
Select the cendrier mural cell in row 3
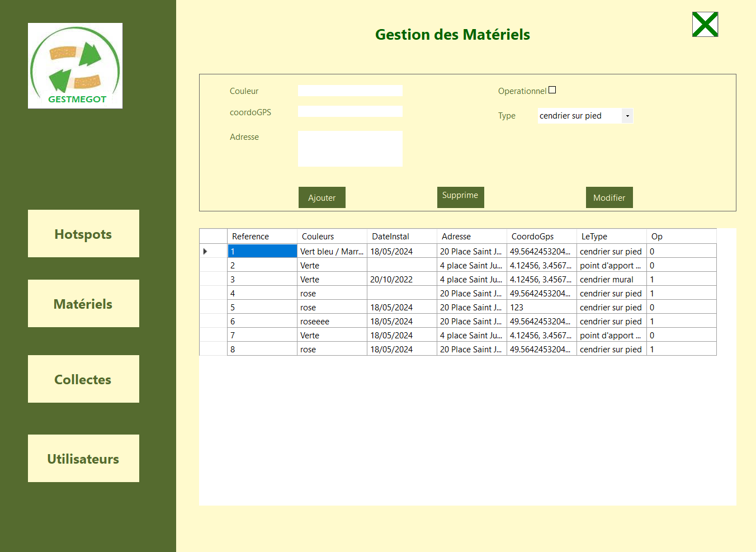click(x=611, y=280)
